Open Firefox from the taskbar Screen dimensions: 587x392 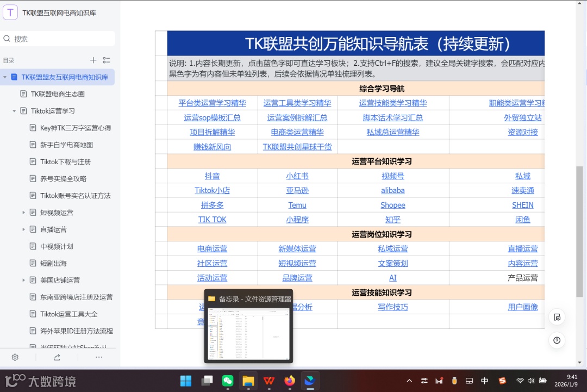coord(289,381)
